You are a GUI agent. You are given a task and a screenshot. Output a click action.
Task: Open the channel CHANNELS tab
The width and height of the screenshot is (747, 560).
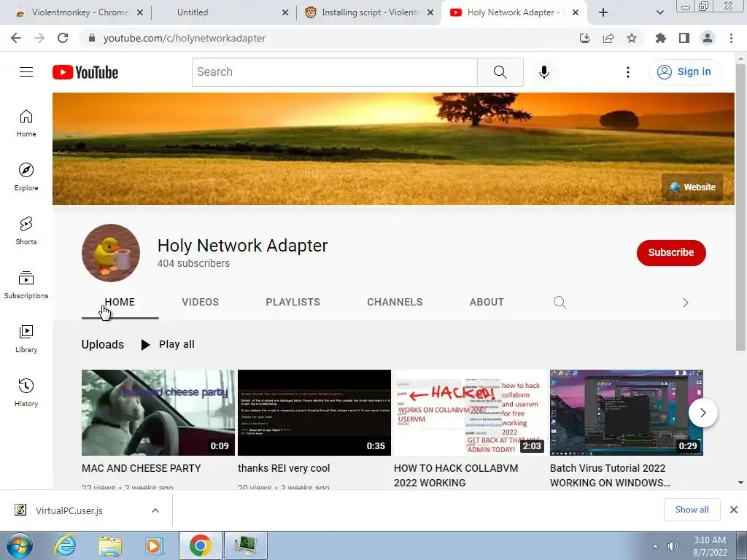click(x=395, y=302)
